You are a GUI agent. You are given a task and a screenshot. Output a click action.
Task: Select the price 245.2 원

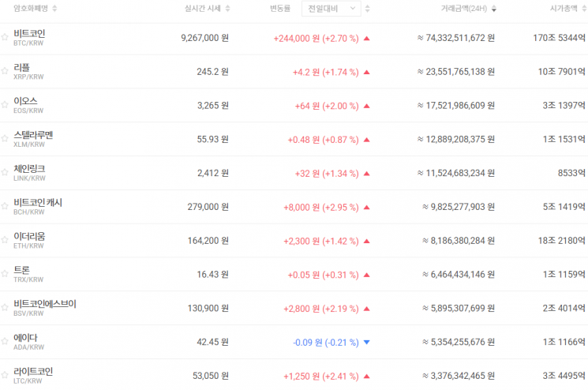(x=212, y=72)
